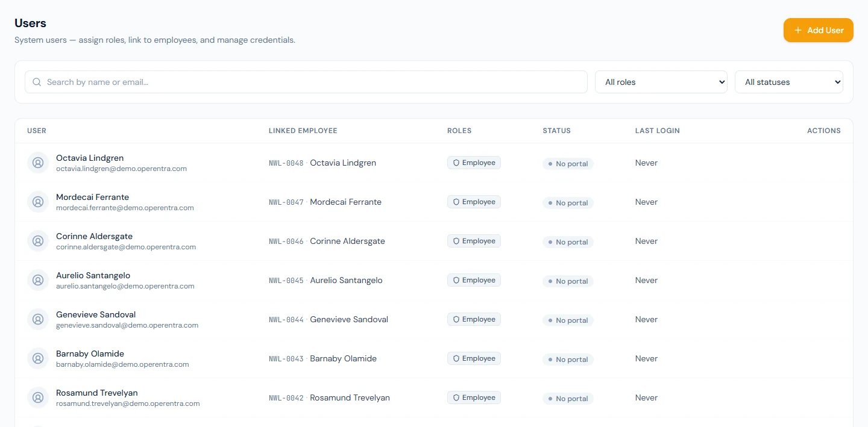Click Corinne Aldersgate's user avatar icon
Viewport: 868px width, 427px height.
click(38, 241)
